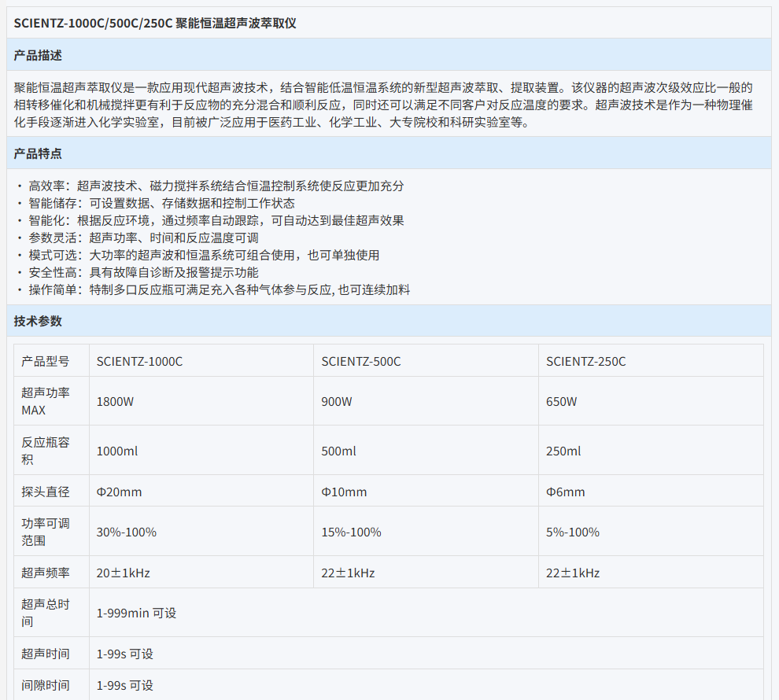Select the 产品特点 section header
The image size is (779, 700).
coord(38,153)
